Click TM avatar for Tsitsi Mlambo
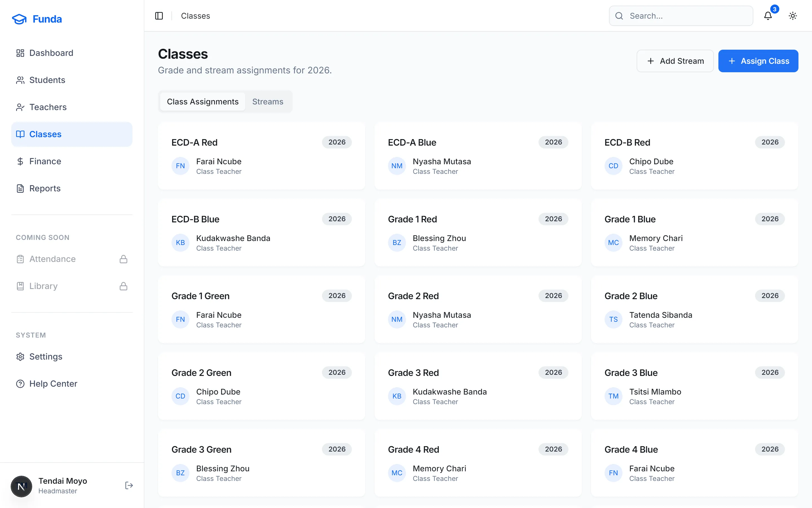This screenshot has height=508, width=812. coord(613,396)
